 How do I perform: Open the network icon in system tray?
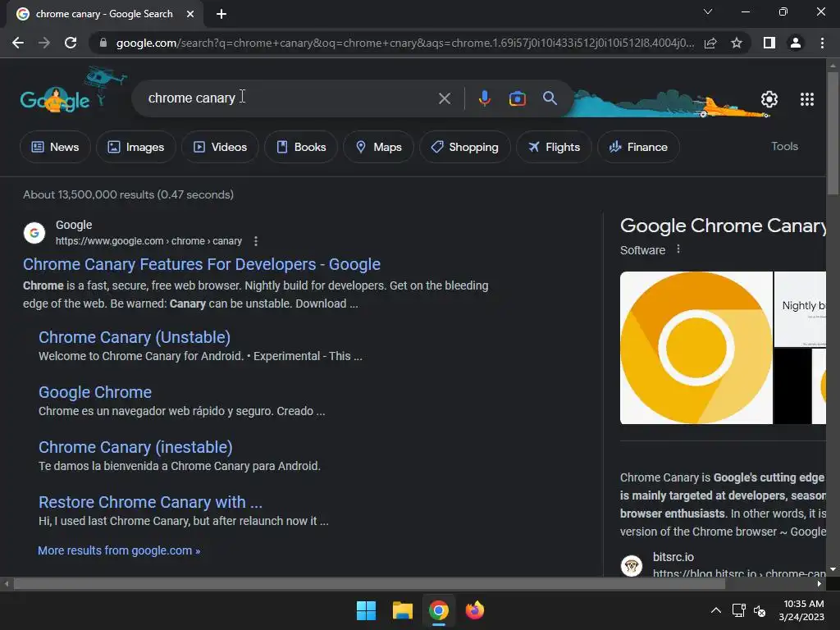739,610
